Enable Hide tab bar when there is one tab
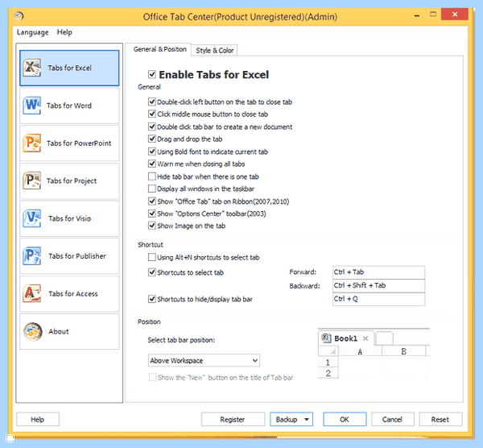Viewport: 483px width, 448px height. (152, 176)
